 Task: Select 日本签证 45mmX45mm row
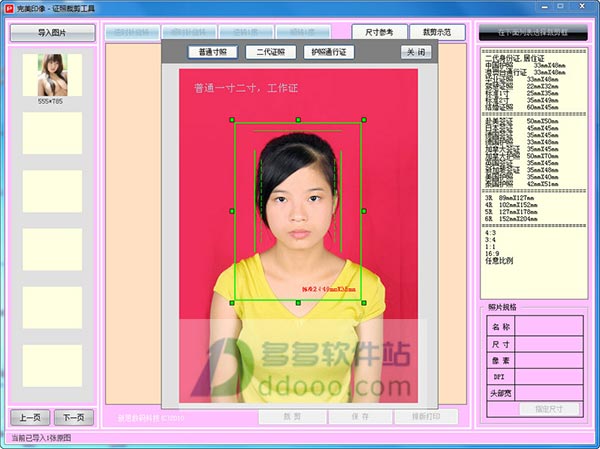tap(522, 128)
